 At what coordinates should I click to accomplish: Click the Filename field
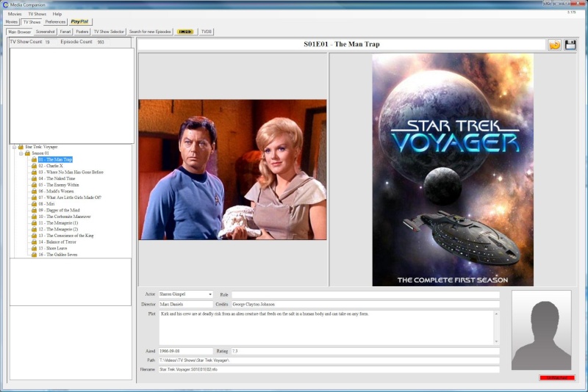coord(329,369)
